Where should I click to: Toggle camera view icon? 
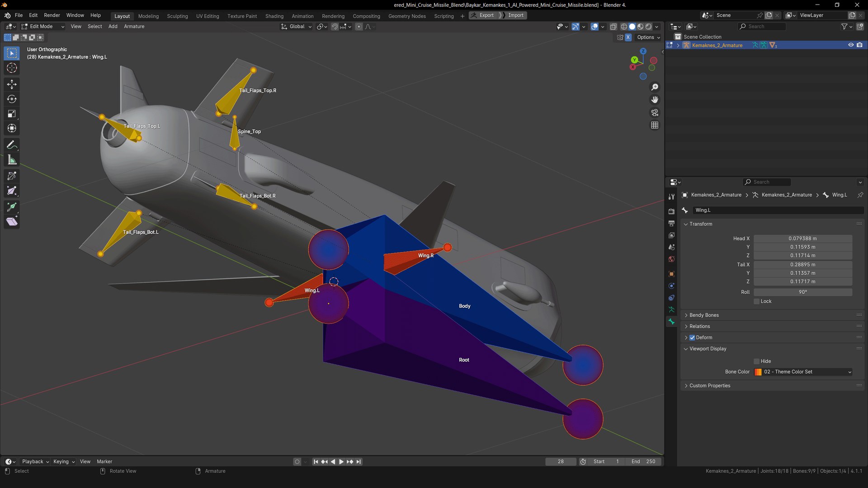(x=655, y=113)
